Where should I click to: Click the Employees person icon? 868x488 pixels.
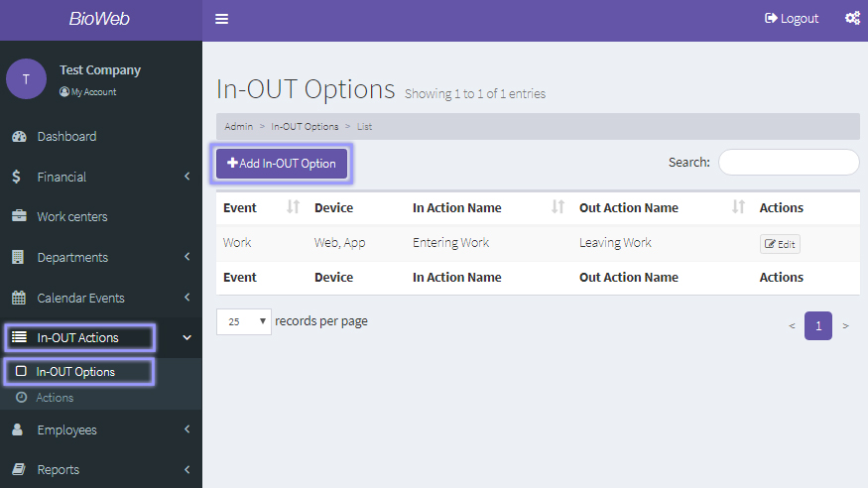[18, 429]
